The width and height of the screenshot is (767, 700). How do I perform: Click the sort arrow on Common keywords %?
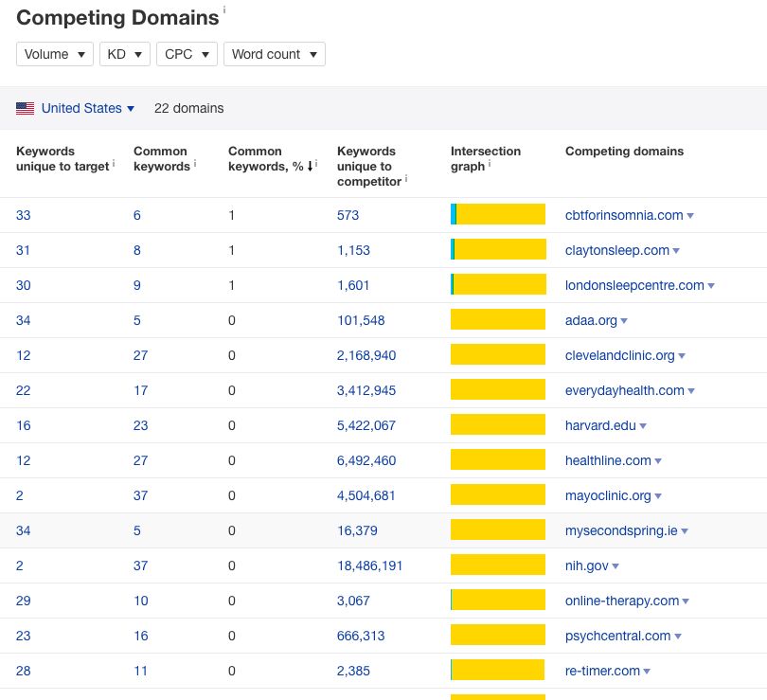tap(310, 167)
